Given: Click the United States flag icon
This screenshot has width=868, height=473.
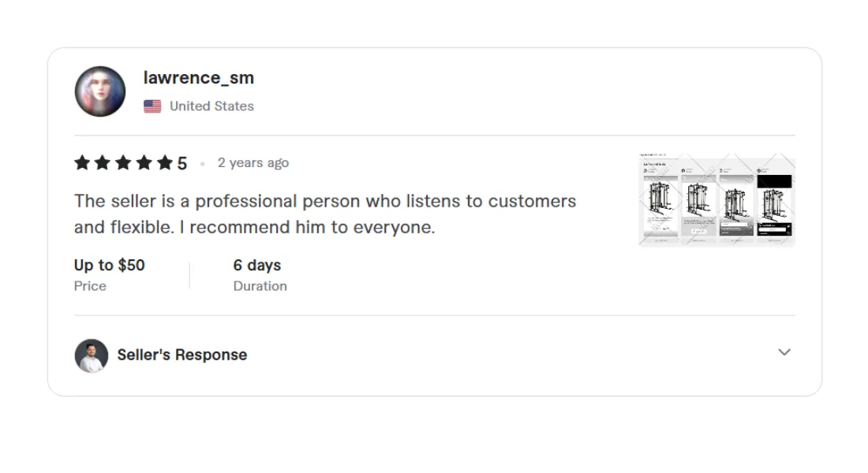Looking at the screenshot, I should [152, 106].
